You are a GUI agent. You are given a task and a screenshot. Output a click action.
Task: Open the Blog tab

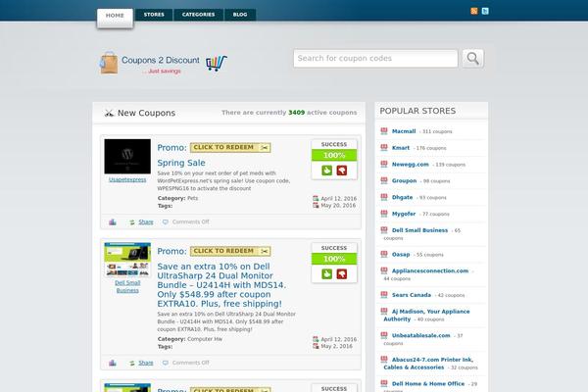tap(240, 15)
